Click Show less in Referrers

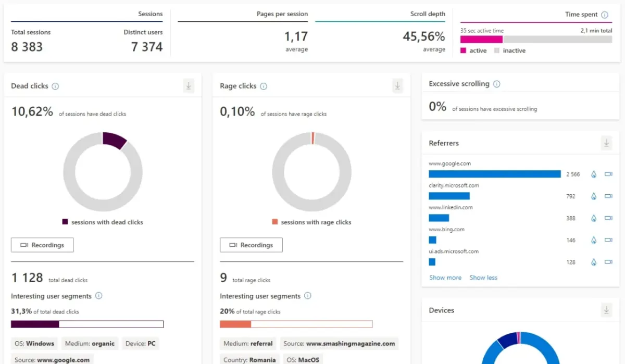483,278
